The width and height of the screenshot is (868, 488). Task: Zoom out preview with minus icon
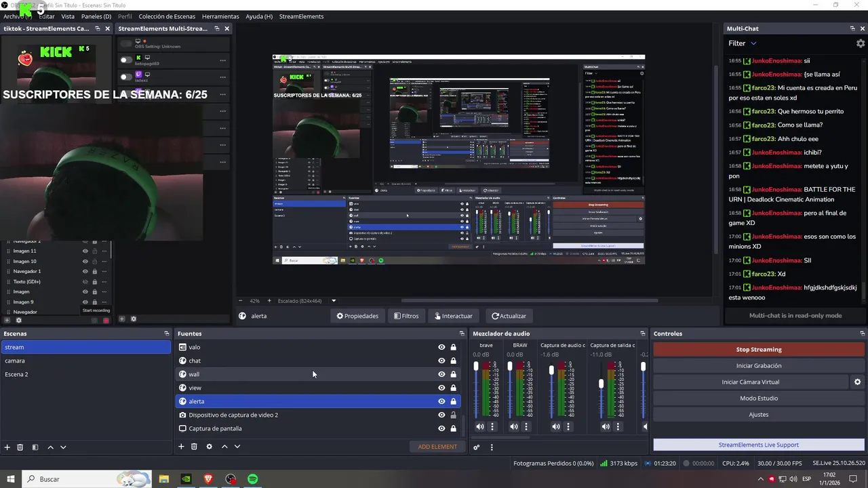click(240, 301)
